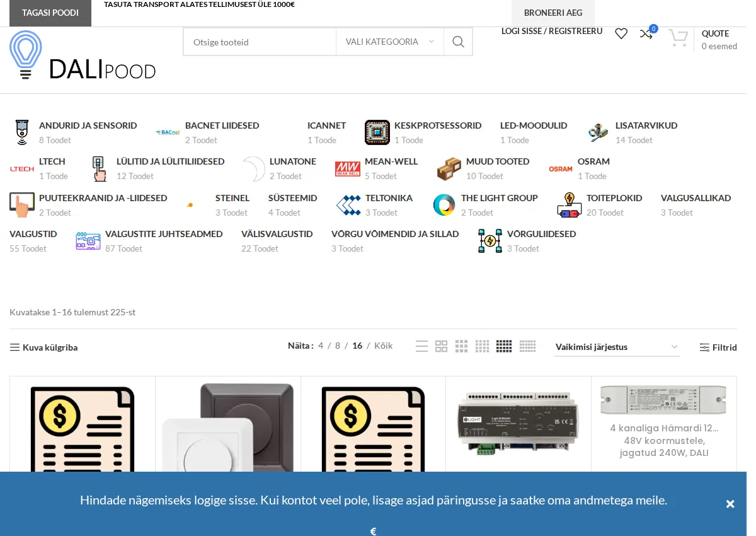
Task: Show 8 products per page
Action: click(338, 346)
